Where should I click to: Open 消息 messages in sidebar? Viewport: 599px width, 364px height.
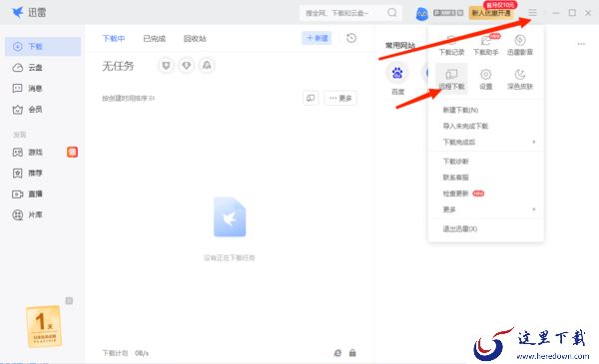pos(43,89)
